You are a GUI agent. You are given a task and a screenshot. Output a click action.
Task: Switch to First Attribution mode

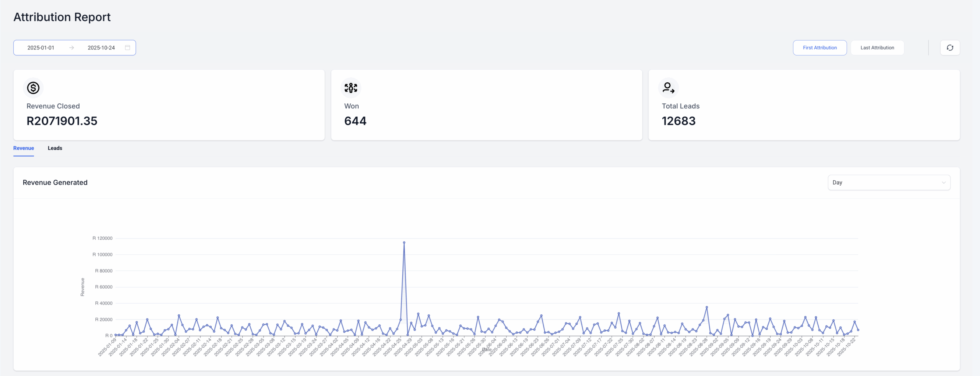(x=820, y=48)
